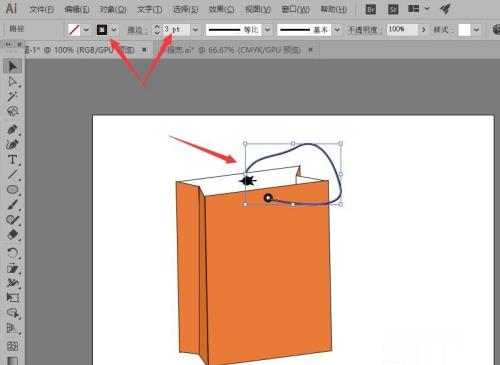Expand the 基本 brush definition dropdown
The height and width of the screenshot is (365, 500).
point(337,30)
